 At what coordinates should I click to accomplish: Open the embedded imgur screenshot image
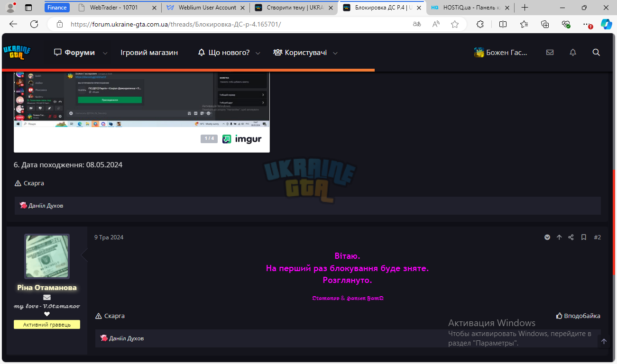coord(141,100)
